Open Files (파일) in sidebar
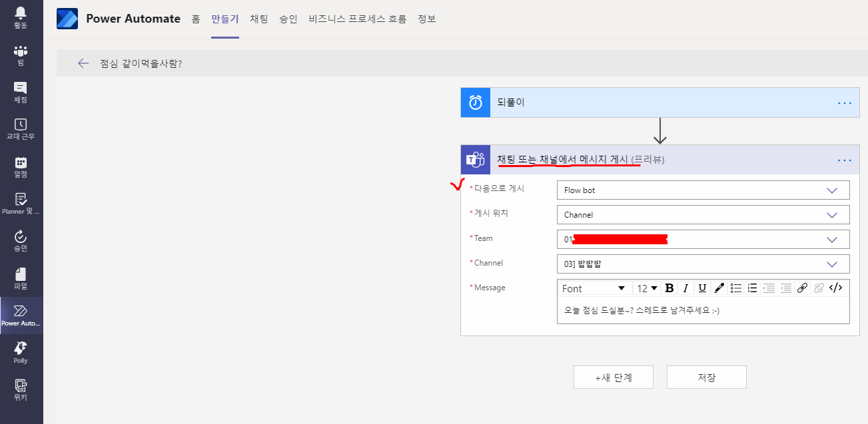Image resolution: width=868 pixels, height=424 pixels. coord(21,278)
